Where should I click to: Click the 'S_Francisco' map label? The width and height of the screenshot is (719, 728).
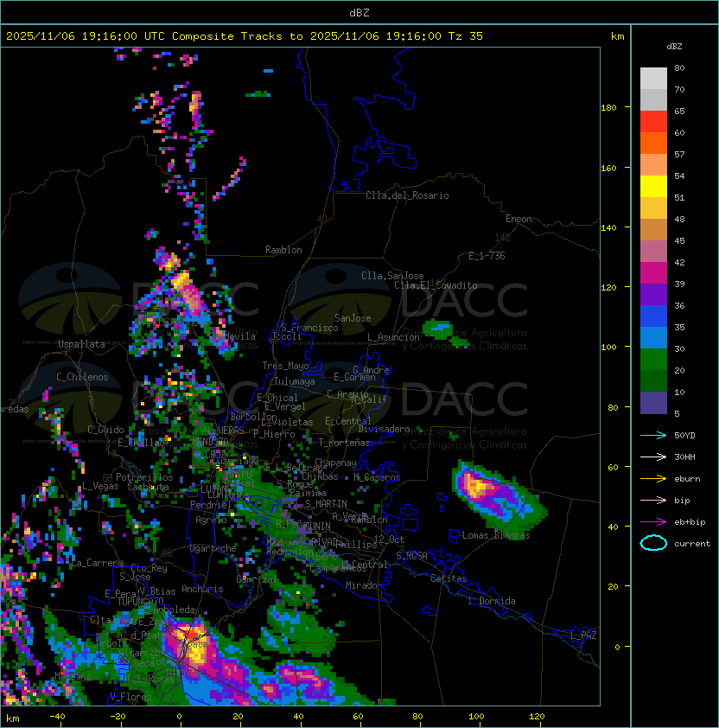coord(310,329)
